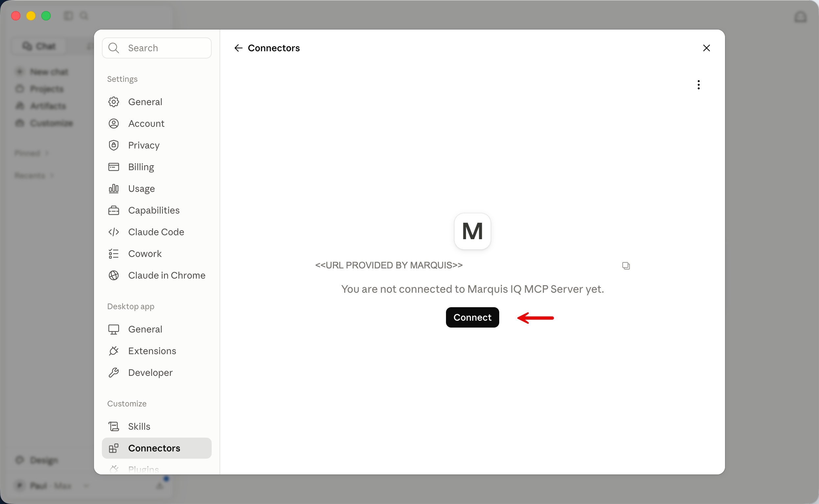Expand the Pinned section
This screenshot has height=504, width=819.
31,153
